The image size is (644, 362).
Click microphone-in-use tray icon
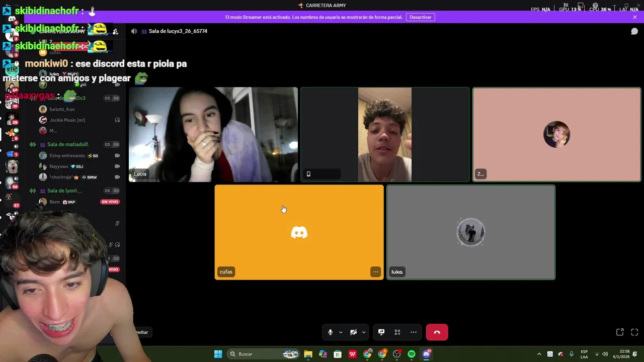pyautogui.click(x=572, y=354)
